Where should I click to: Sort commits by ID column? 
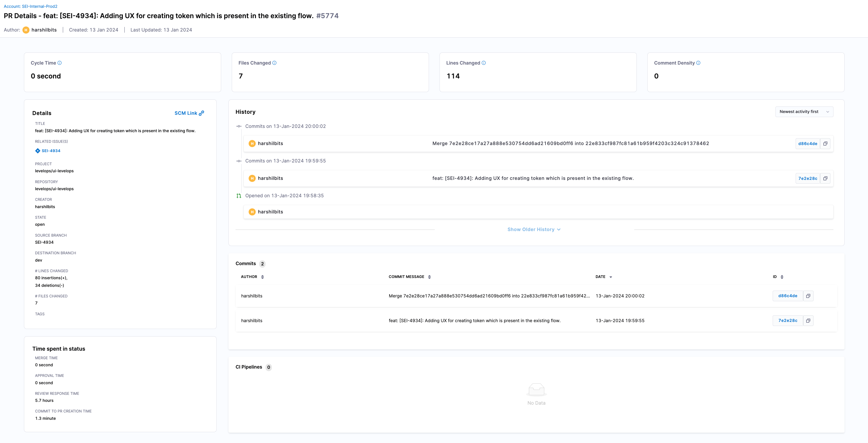[x=782, y=277]
